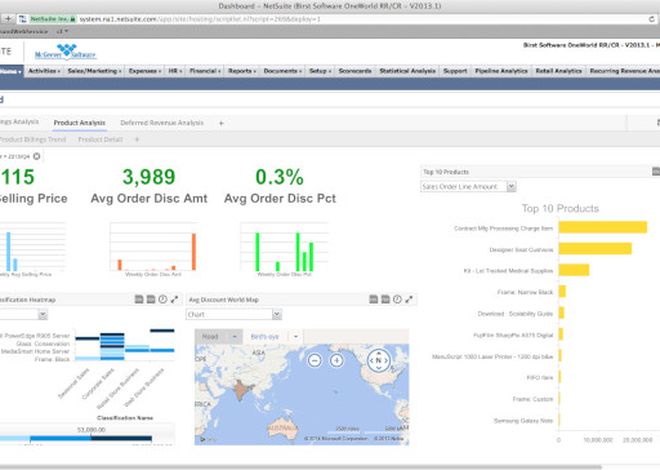The image size is (660, 470).
Task: Open Statistical Analysis in the nav bar
Action: coord(407,71)
